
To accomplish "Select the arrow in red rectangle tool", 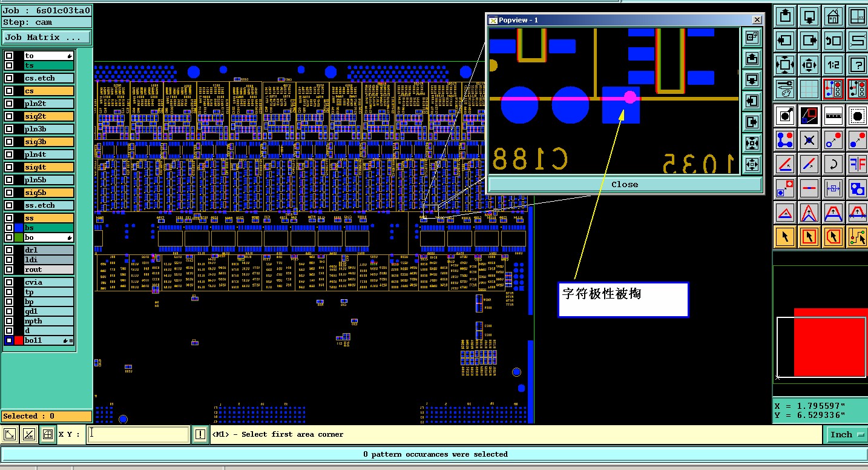I will [x=809, y=237].
